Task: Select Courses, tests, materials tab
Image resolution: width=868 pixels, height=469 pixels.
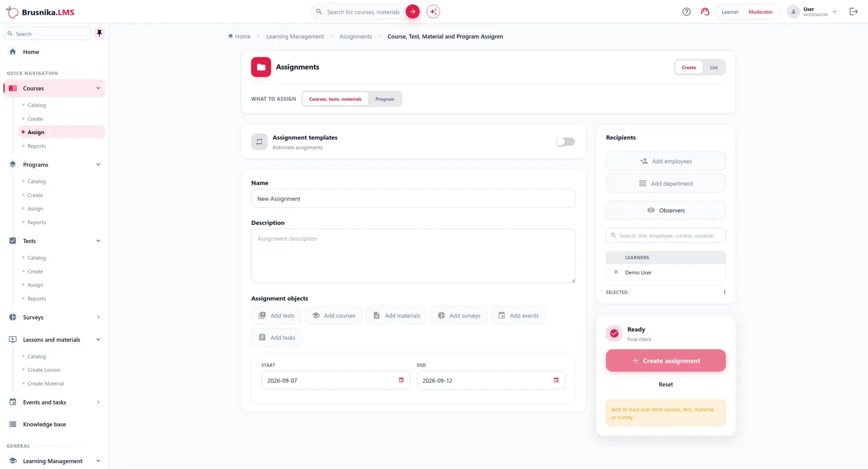Action: [335, 99]
